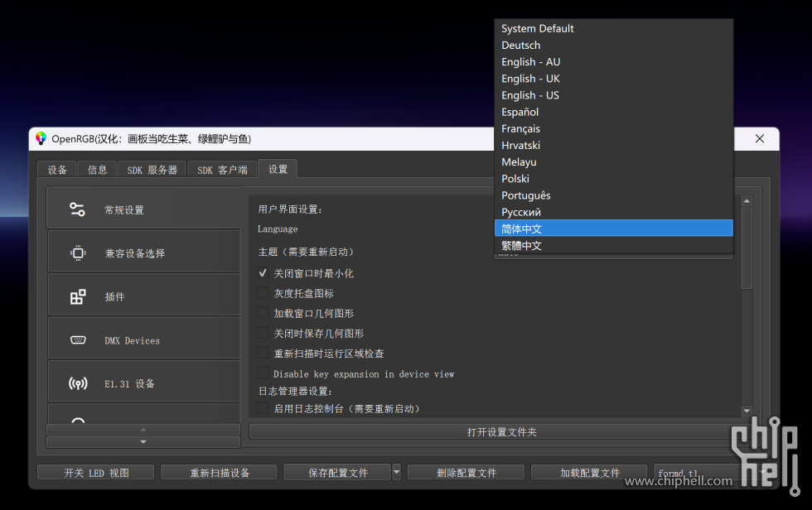The image size is (812, 510).
Task: Choose English - UK language option
Action: click(614, 79)
